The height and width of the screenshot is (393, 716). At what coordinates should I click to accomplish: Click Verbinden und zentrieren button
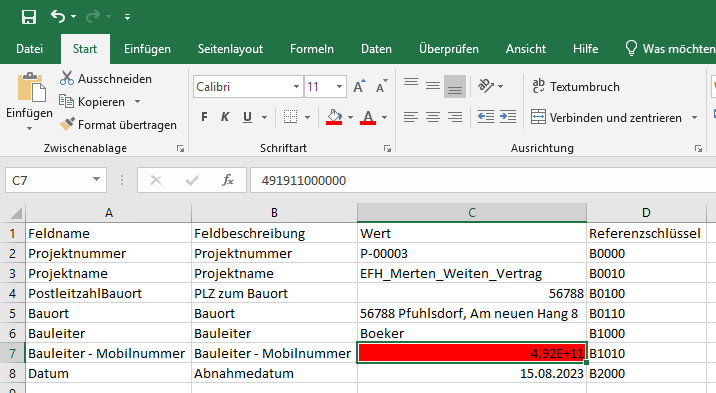pos(606,118)
